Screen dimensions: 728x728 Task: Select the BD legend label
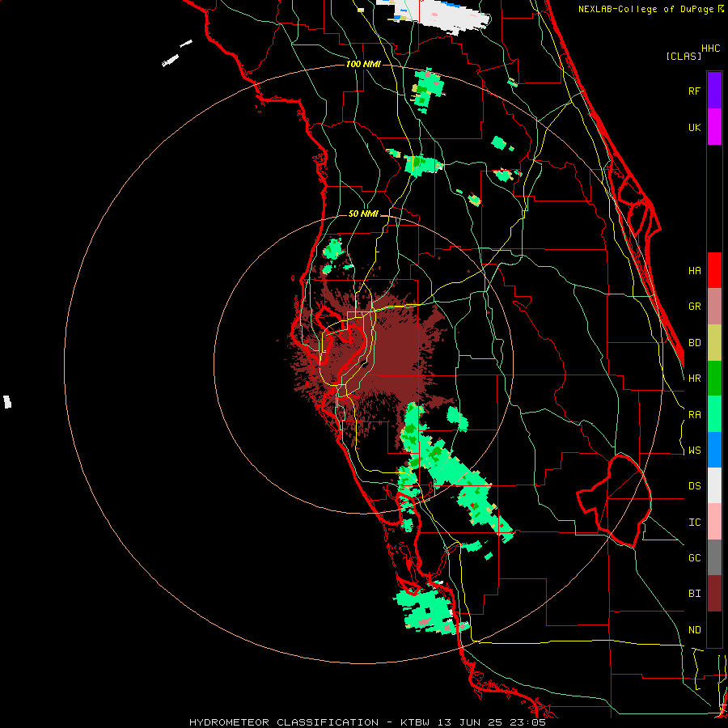[694, 343]
